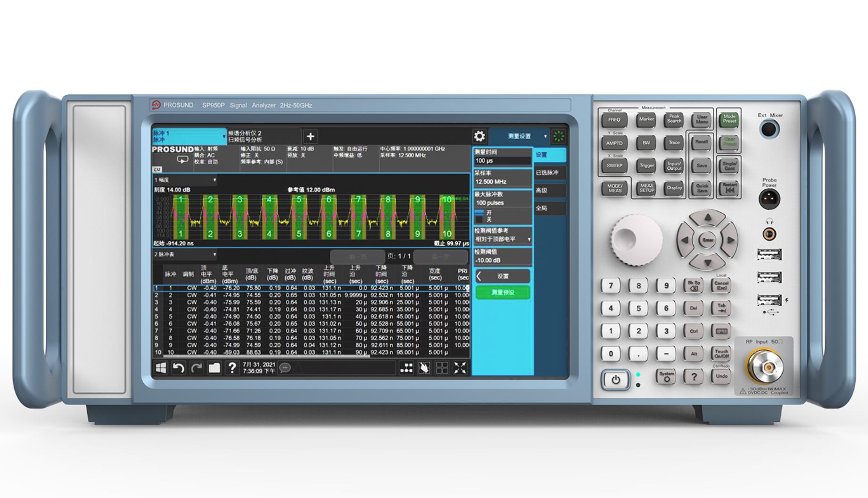Select the 已选脉冲 side tab
Viewport: 868px width, 498px height.
(549, 173)
